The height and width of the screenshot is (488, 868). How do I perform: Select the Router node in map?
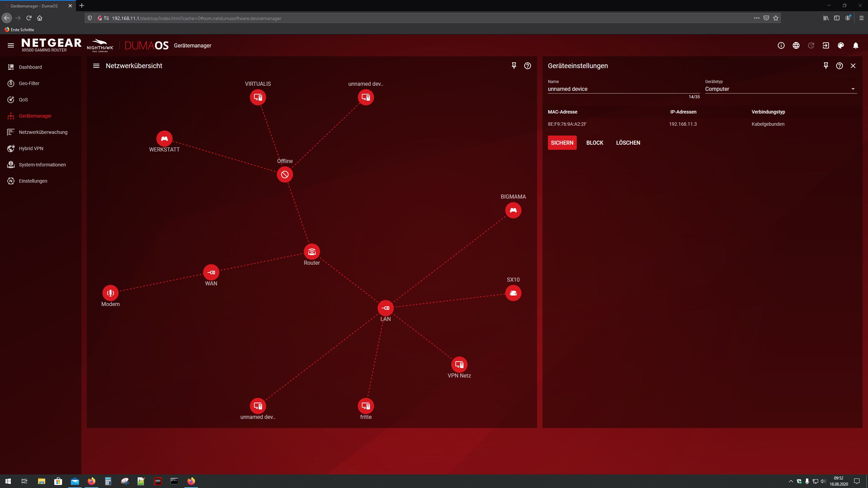tap(312, 252)
